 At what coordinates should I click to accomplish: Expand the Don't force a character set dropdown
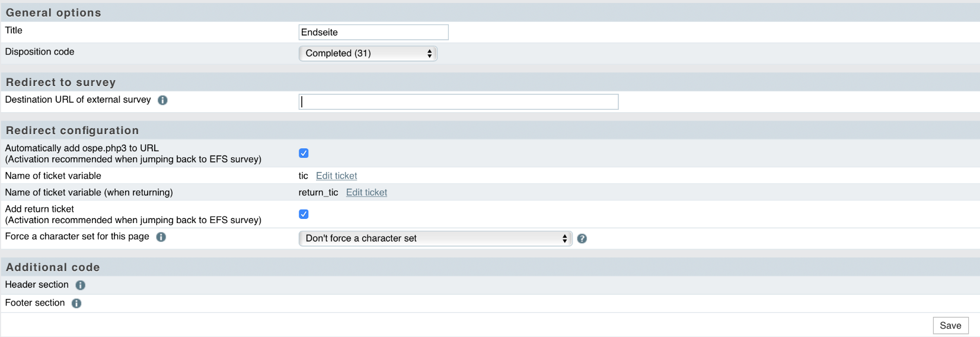[436, 239]
